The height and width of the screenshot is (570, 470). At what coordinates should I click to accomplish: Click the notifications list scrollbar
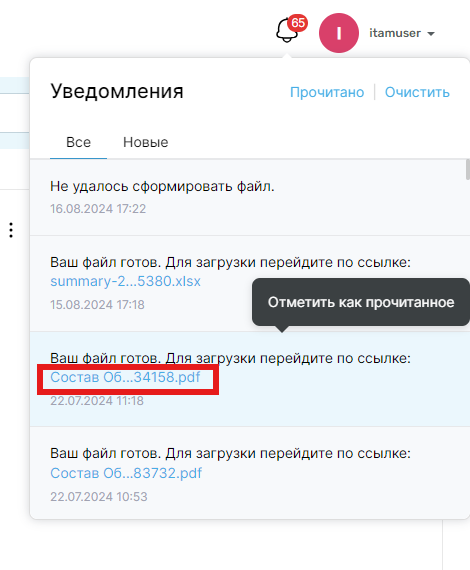click(x=467, y=169)
